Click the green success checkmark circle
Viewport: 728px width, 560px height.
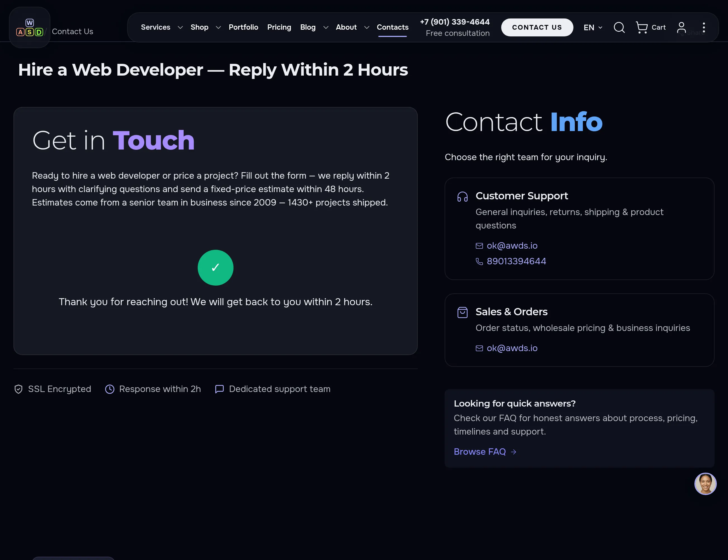click(x=215, y=268)
